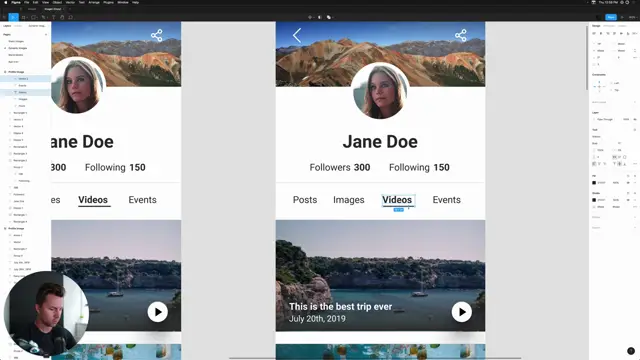Open the Figma menu in menu bar
The height and width of the screenshot is (360, 640).
click(x=16, y=2)
